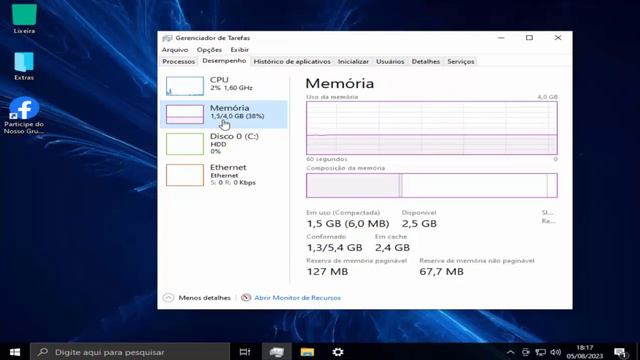Click the network tray icon

(x=540, y=352)
